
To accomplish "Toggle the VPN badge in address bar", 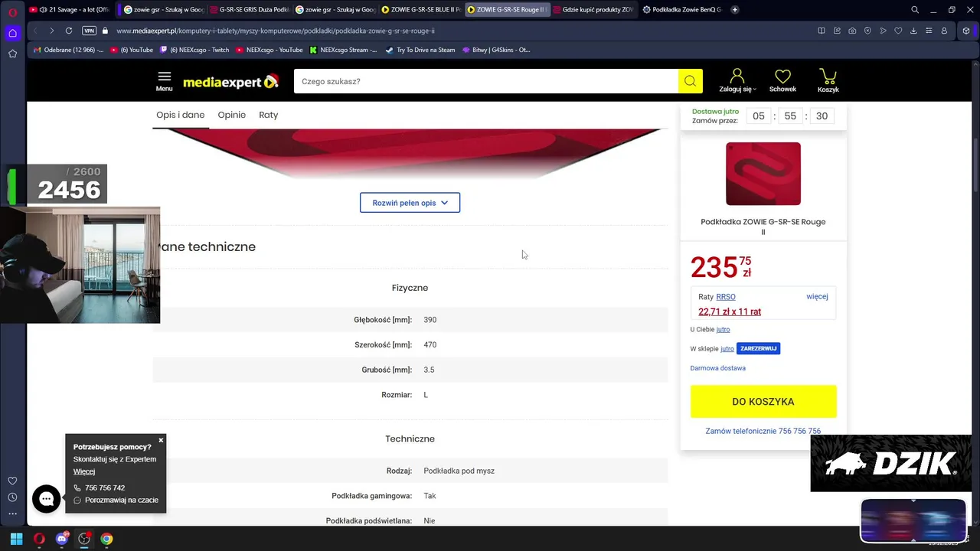I will pyautogui.click(x=89, y=31).
